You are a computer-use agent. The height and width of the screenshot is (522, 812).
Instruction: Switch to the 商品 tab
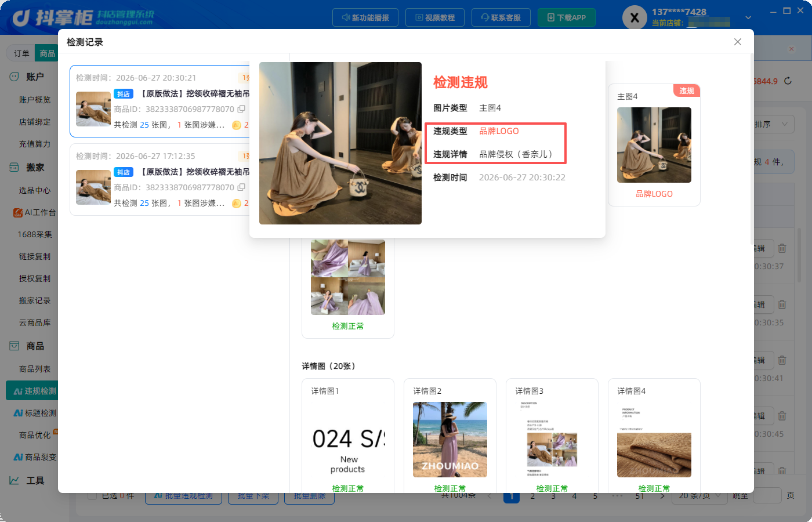click(x=47, y=53)
